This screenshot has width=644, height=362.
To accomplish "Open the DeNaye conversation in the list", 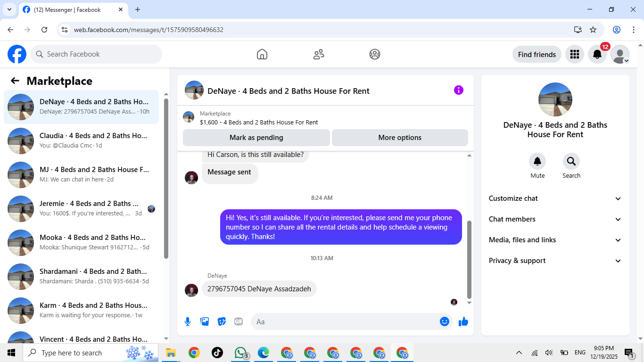I will pos(81,107).
